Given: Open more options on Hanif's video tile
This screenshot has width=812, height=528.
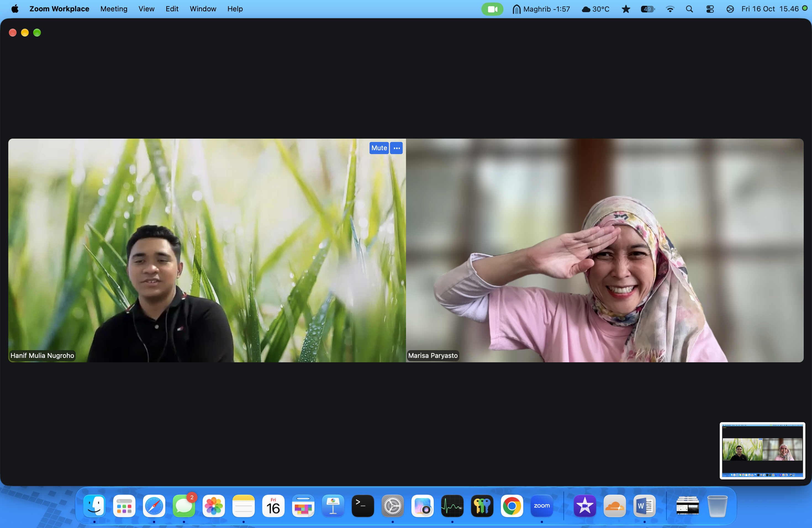Looking at the screenshot, I should pyautogui.click(x=396, y=148).
